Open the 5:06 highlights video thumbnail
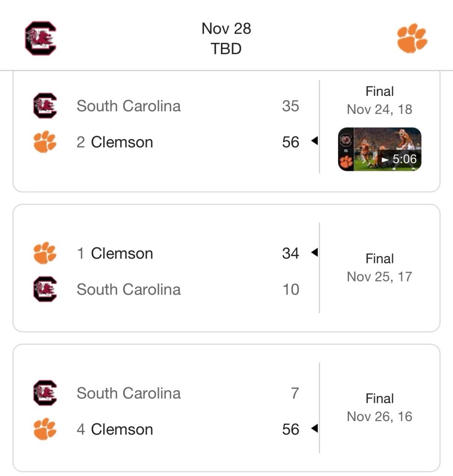The width and height of the screenshot is (453, 476). point(380,149)
